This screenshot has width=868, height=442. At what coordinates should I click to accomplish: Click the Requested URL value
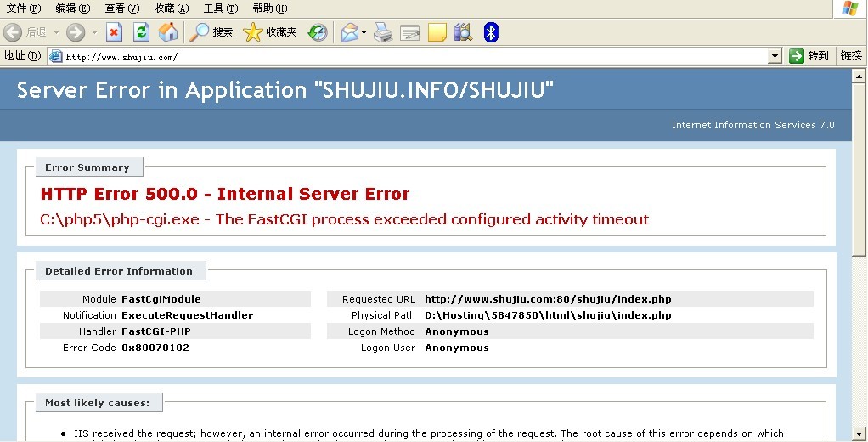tap(548, 299)
